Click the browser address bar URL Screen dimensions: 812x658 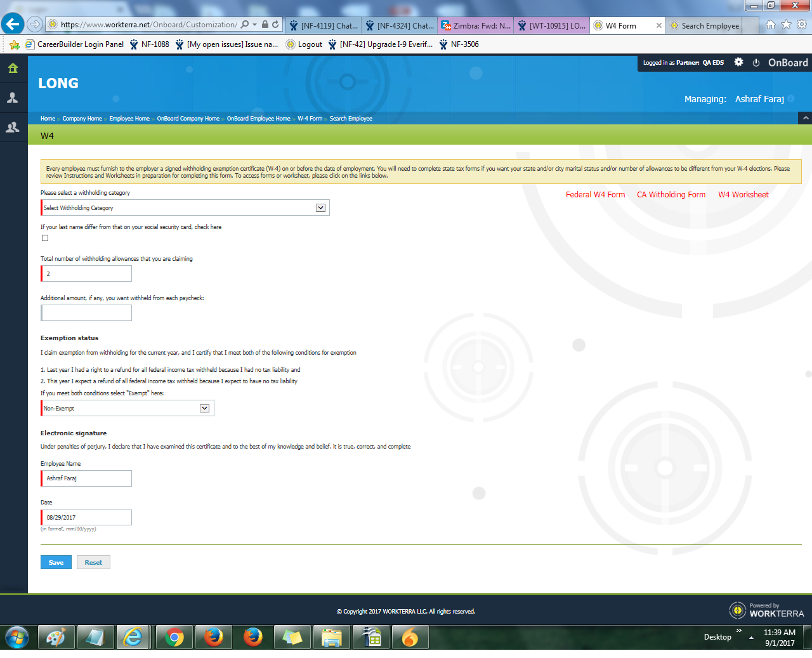coord(148,25)
